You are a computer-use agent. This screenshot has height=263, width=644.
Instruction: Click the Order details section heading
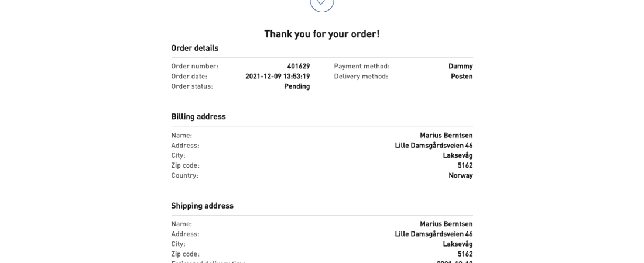pyautogui.click(x=194, y=49)
